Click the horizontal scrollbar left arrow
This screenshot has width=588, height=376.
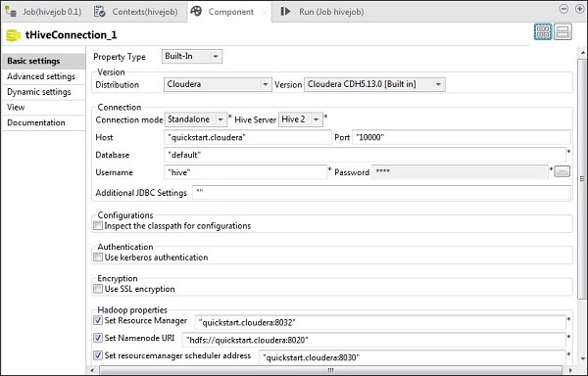coord(92,370)
